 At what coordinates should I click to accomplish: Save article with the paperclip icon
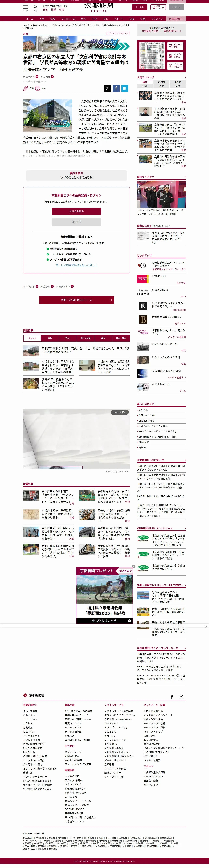26,88
